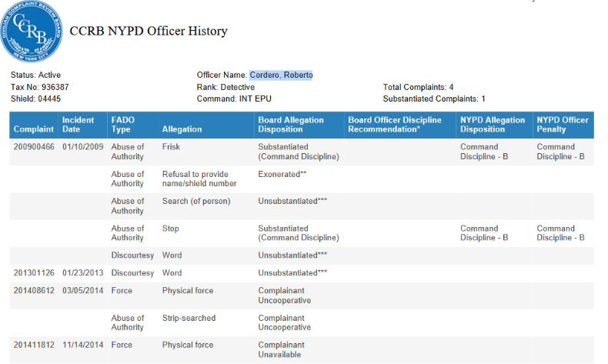Click the Strip-searched allegation cell
Screen dimensions: 608x364
(x=189, y=318)
